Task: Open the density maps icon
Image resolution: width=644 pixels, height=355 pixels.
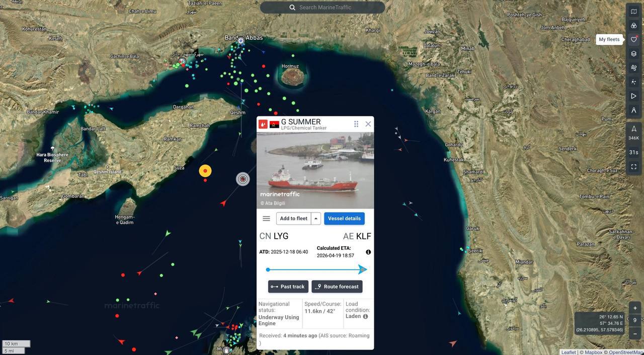Action: [633, 82]
